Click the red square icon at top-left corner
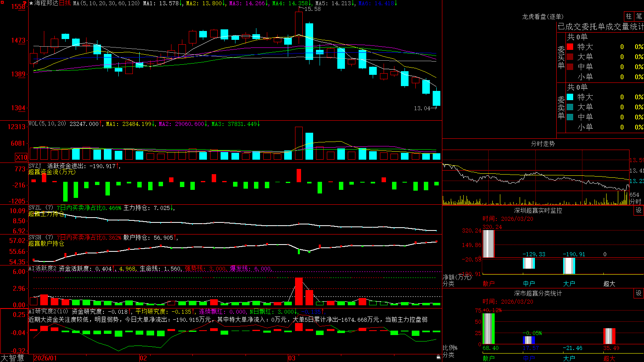 (2, 2)
